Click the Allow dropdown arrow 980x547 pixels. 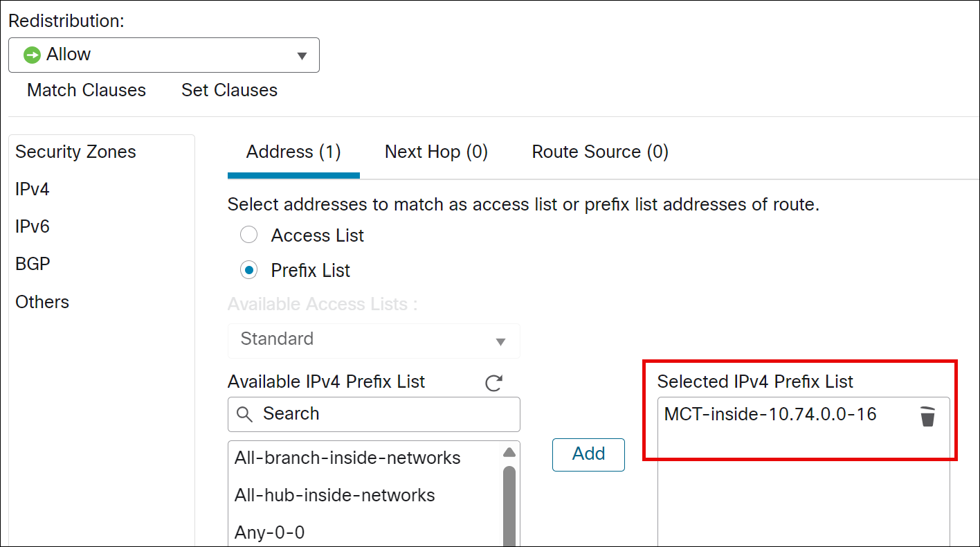coord(302,55)
